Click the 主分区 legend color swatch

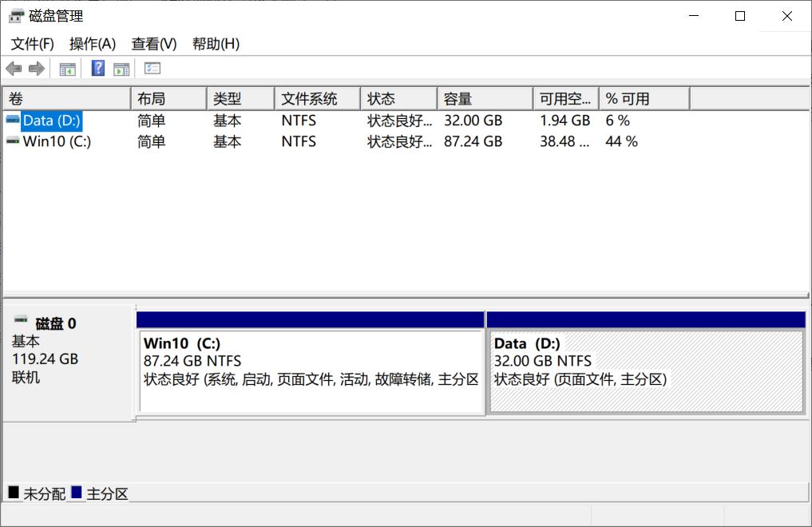pos(77,493)
